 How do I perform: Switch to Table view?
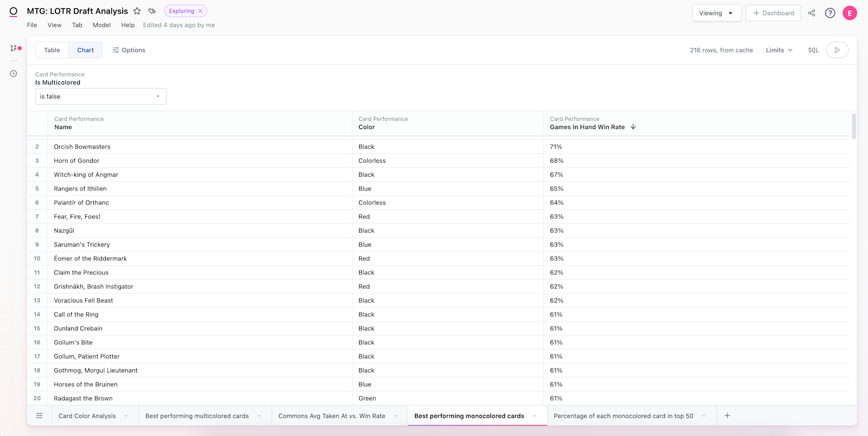tap(52, 50)
